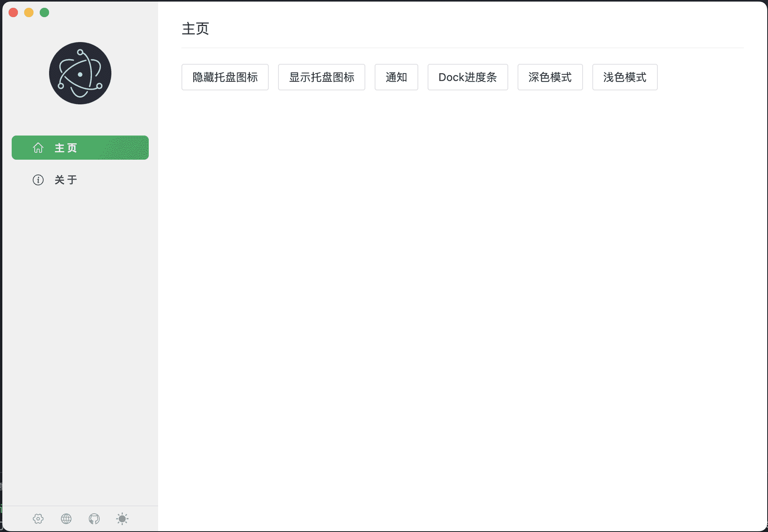Switch to light with 浅色模式 button

625,77
